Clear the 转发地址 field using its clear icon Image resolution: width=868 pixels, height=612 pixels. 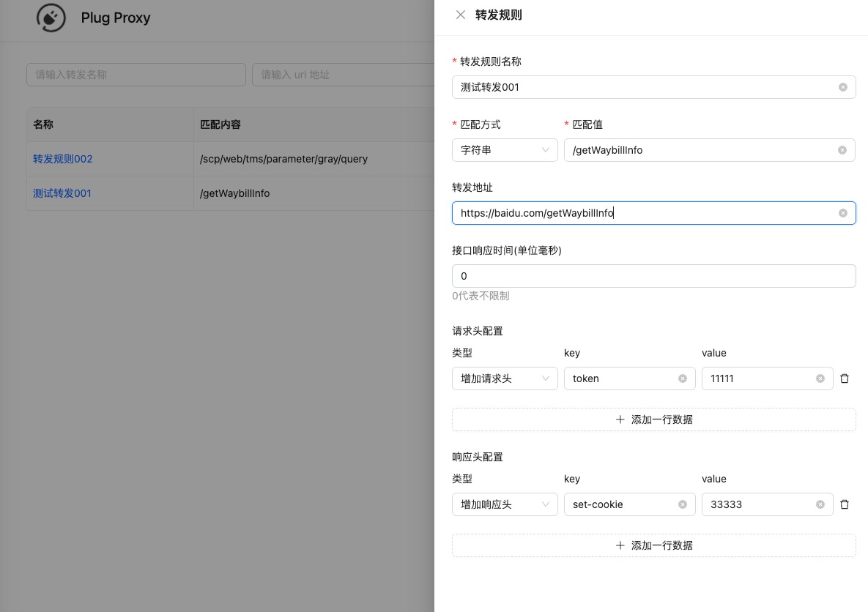coord(842,213)
